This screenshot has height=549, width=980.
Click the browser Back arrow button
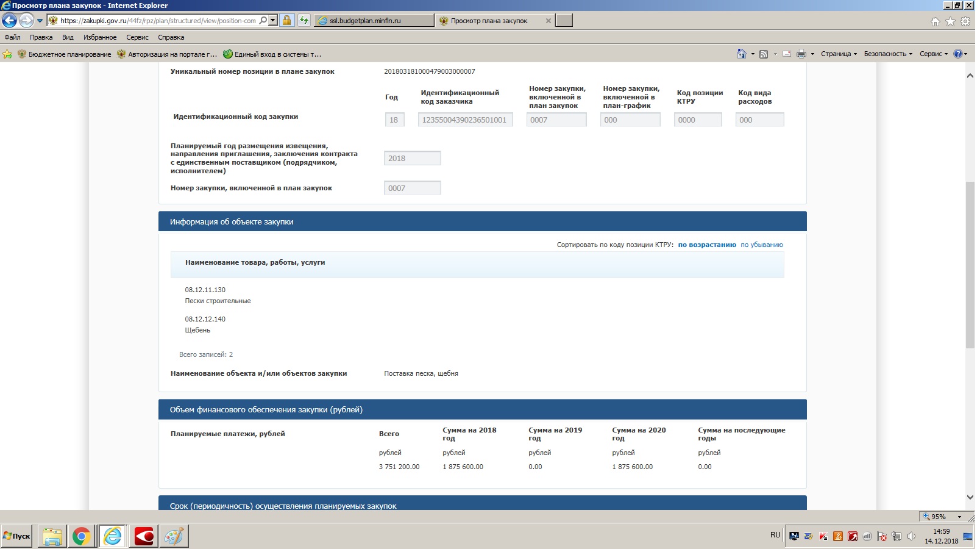click(x=10, y=20)
